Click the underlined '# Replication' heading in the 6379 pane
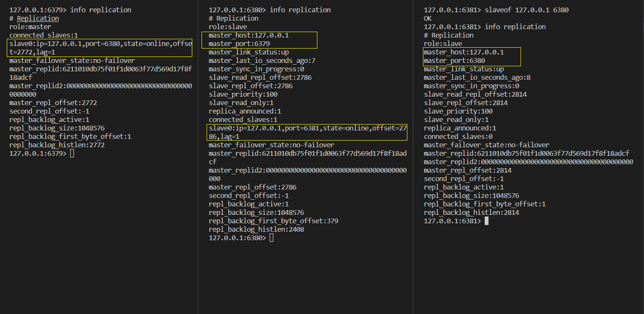 coord(34,18)
